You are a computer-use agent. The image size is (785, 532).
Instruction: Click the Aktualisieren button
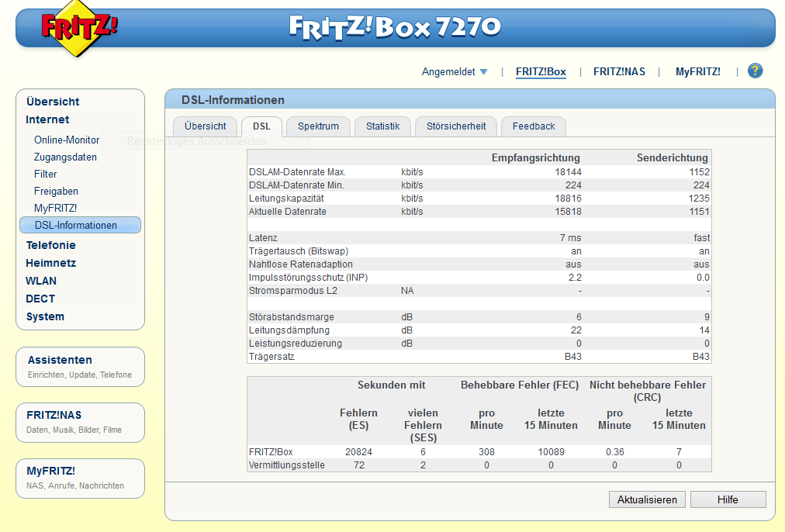pos(647,499)
